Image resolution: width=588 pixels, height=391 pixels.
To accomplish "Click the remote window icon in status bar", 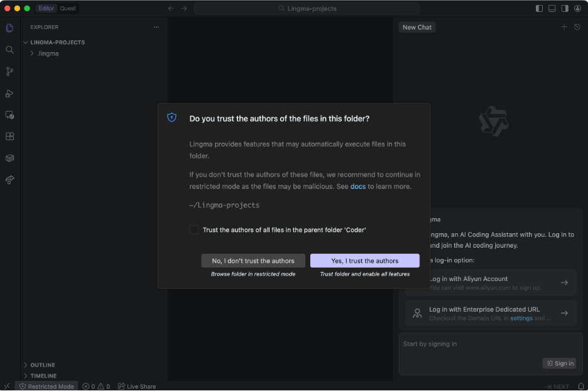I will click(x=7, y=386).
